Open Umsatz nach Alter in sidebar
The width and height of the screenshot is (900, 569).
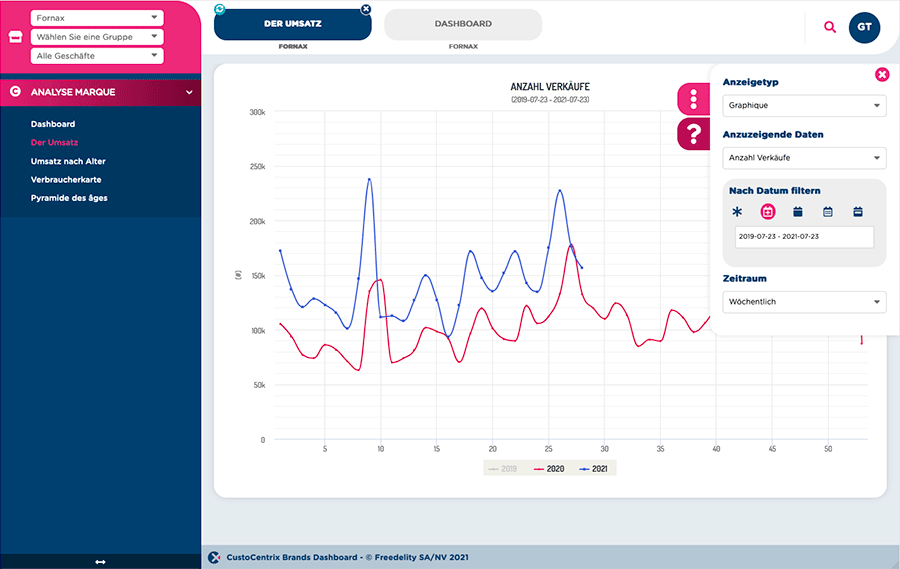[68, 161]
